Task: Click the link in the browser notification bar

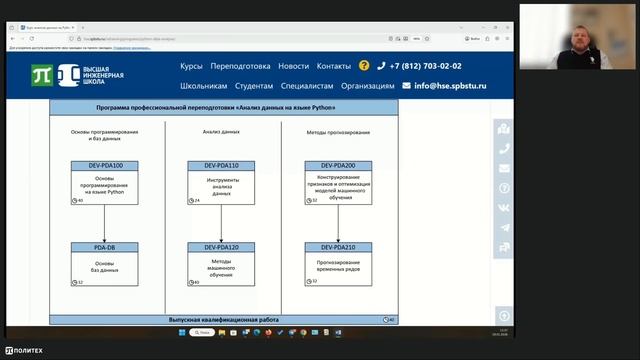Action: tap(132, 48)
